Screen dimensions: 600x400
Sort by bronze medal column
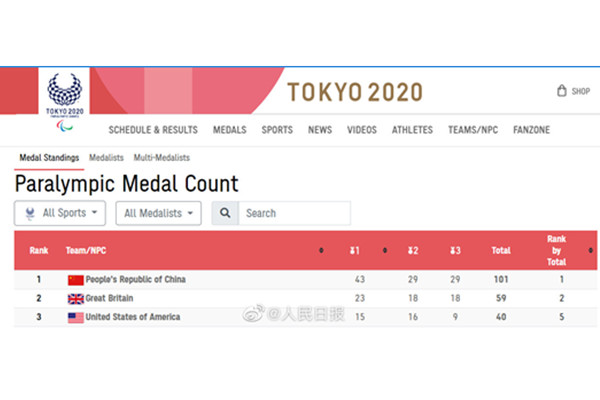[455, 251]
